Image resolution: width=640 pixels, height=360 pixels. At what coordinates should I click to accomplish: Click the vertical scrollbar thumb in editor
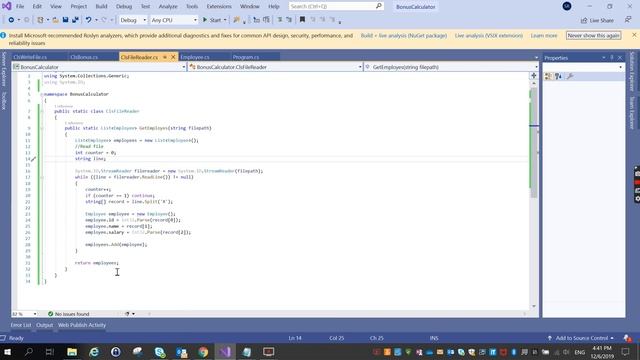[533, 143]
